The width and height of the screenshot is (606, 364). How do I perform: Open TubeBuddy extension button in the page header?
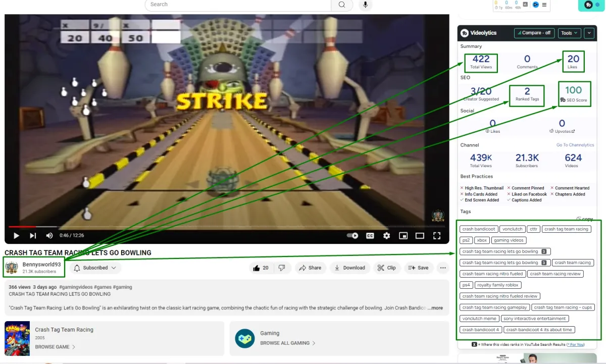point(591,5)
